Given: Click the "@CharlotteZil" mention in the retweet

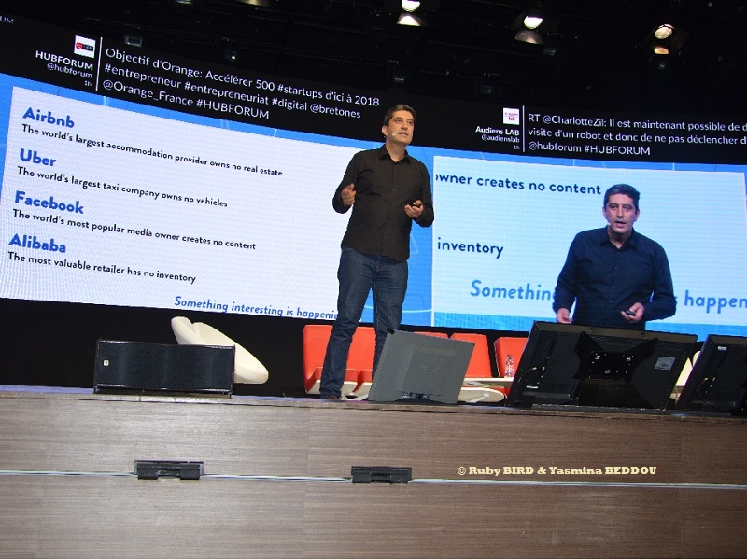Looking at the screenshot, I should [x=573, y=121].
